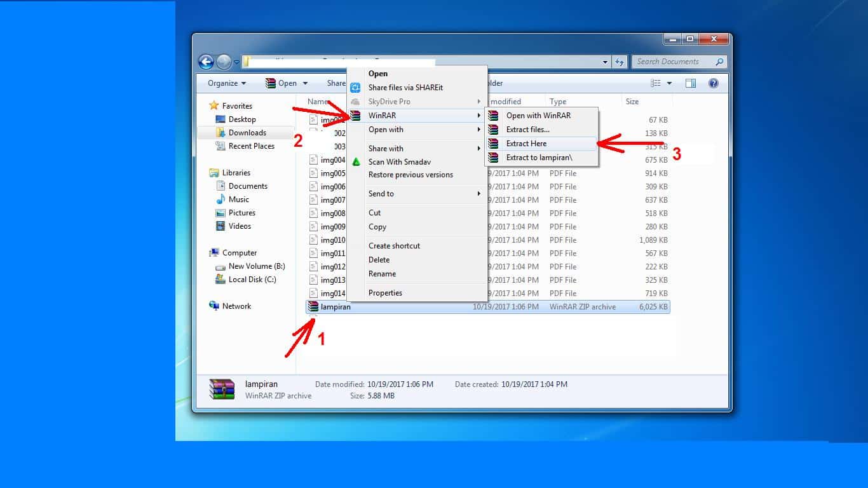
Task: Click the Music library icon
Action: [220, 200]
